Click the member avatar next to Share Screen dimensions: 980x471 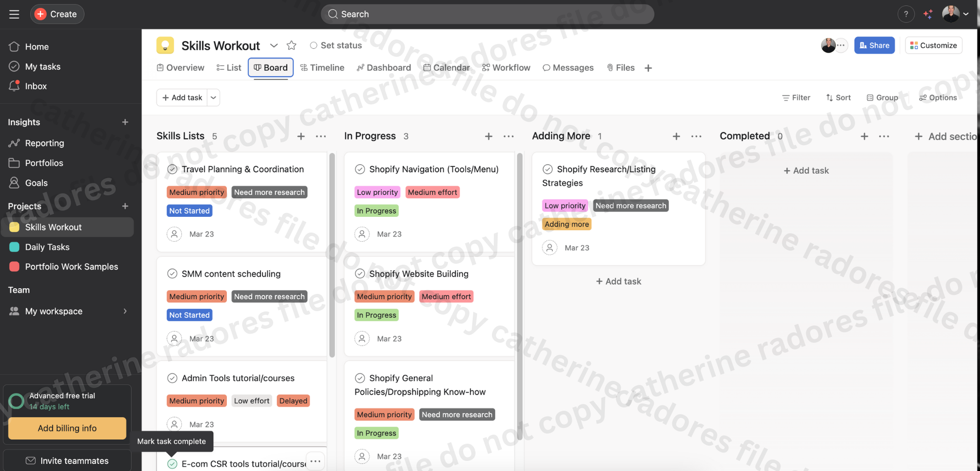(828, 45)
